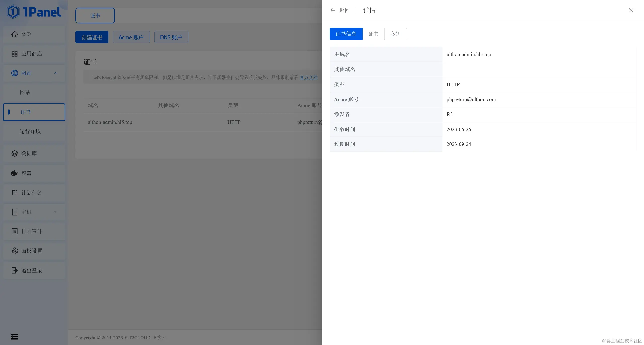Click the 日志审计 list icon
This screenshot has height=345, width=644.
click(15, 231)
